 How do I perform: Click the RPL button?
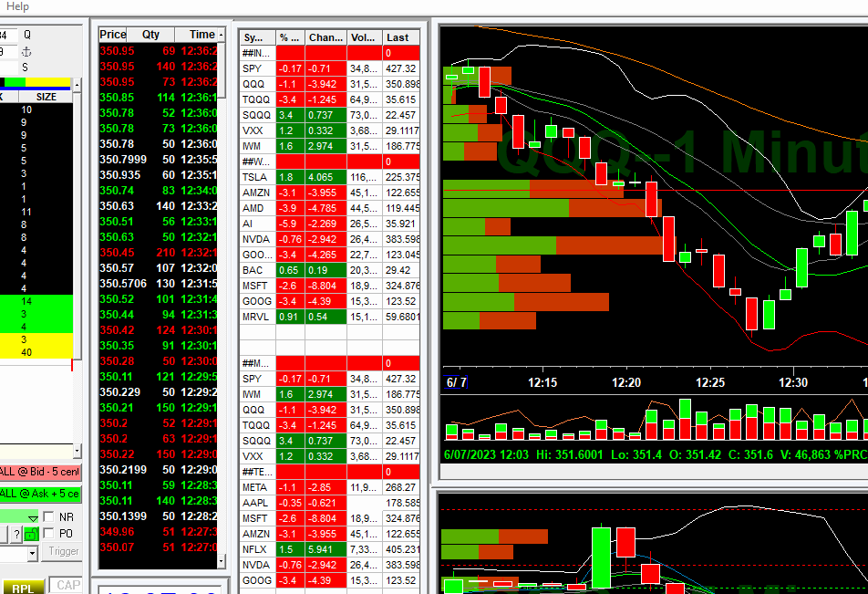(23, 587)
